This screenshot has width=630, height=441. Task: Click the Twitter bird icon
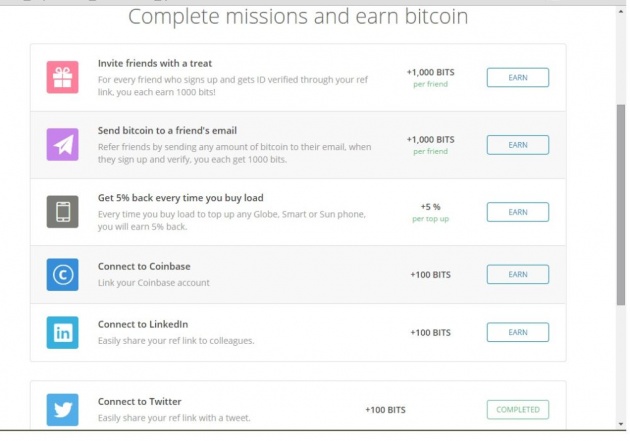pyautogui.click(x=62, y=410)
